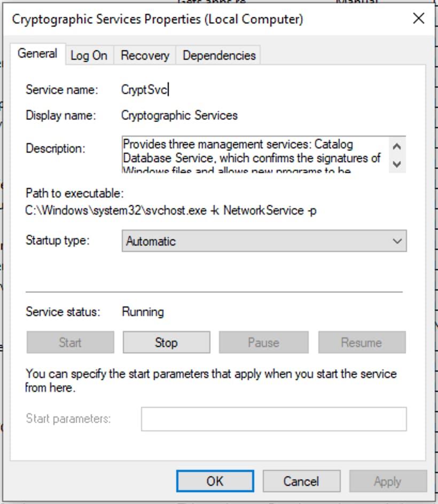Click the disabled Resume button
Image resolution: width=438 pixels, height=504 pixels.
(x=362, y=342)
